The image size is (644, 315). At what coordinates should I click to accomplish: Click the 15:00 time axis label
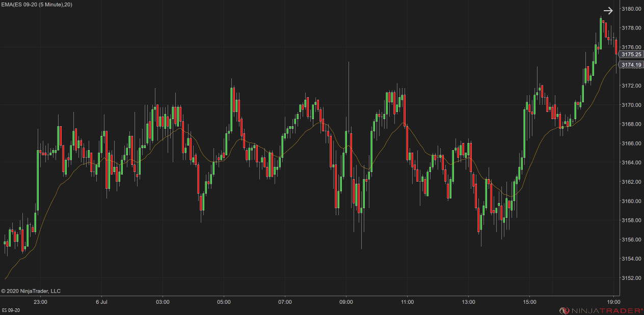pos(529,302)
